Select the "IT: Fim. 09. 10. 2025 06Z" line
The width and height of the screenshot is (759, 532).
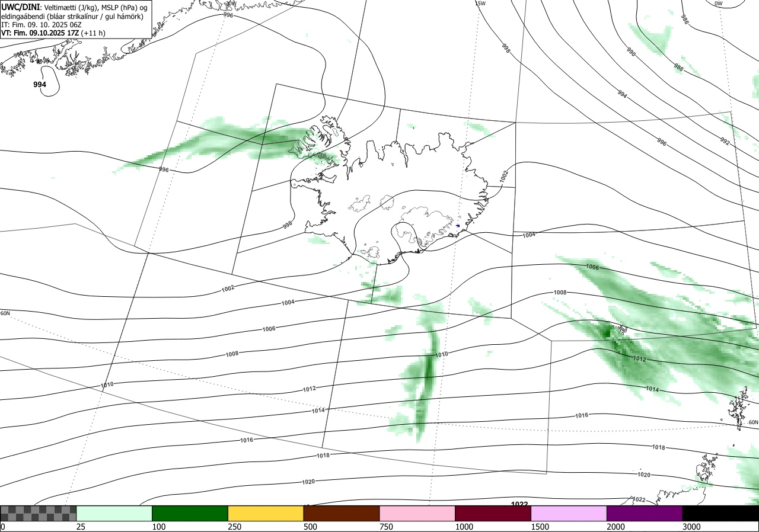[x=42, y=25]
